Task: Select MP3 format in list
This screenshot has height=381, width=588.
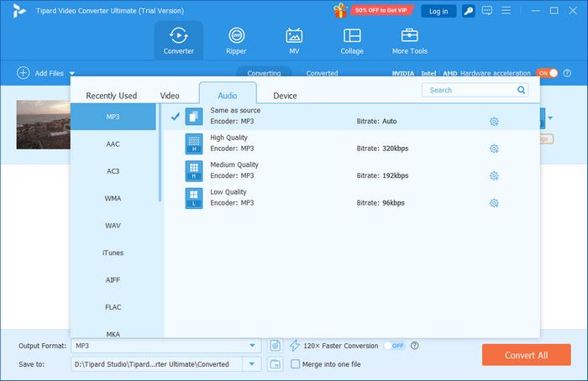Action: 113,117
